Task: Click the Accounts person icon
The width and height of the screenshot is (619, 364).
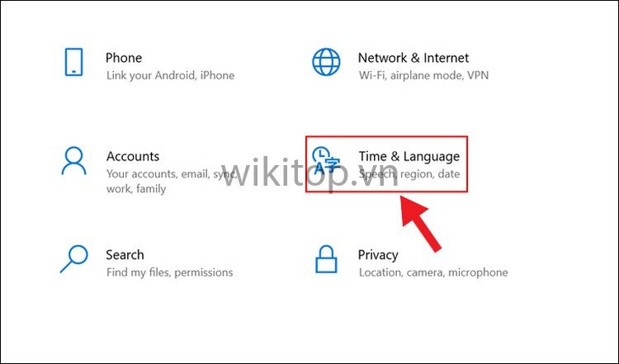Action: click(73, 161)
